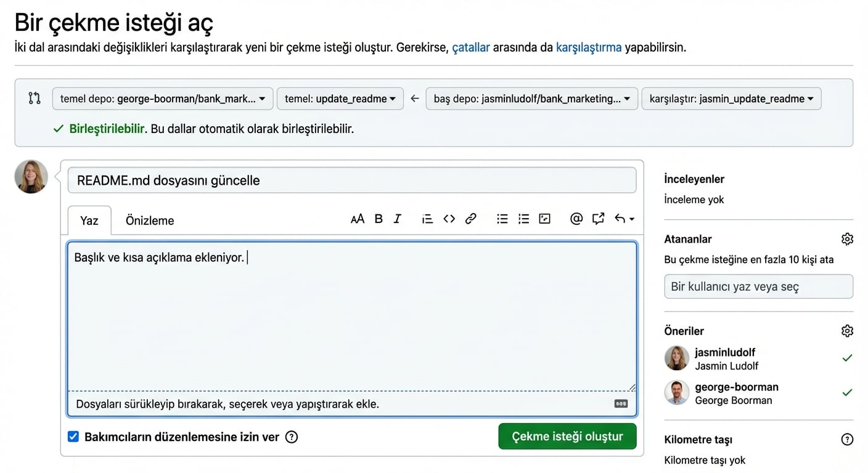
Task: Follow the çatallar link
Action: click(x=471, y=47)
